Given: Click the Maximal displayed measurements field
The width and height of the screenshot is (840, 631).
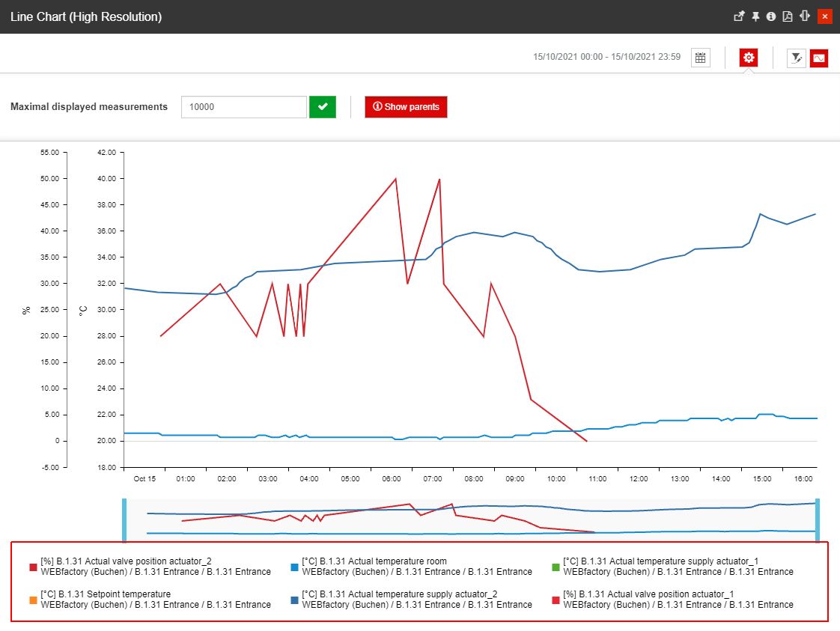Looking at the screenshot, I should click(244, 107).
